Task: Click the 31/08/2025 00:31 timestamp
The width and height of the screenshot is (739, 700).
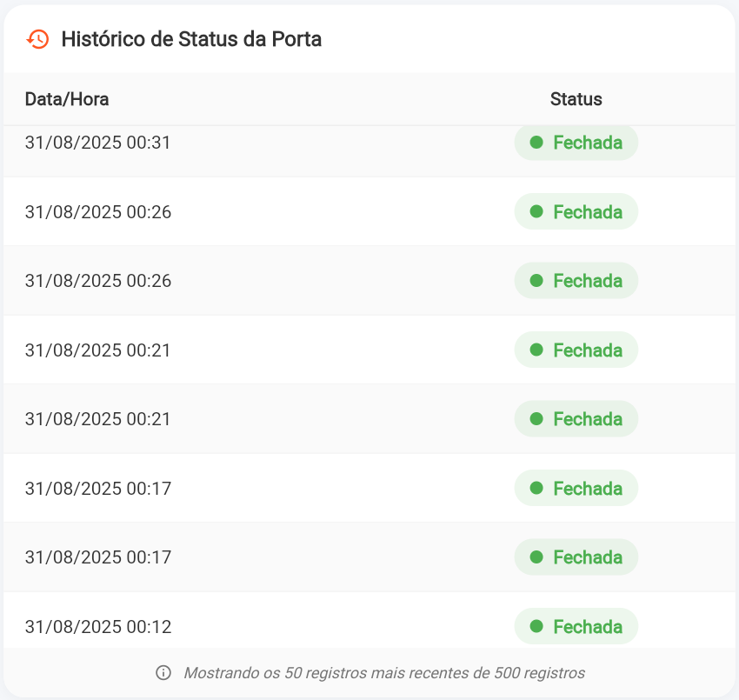Action: point(98,143)
